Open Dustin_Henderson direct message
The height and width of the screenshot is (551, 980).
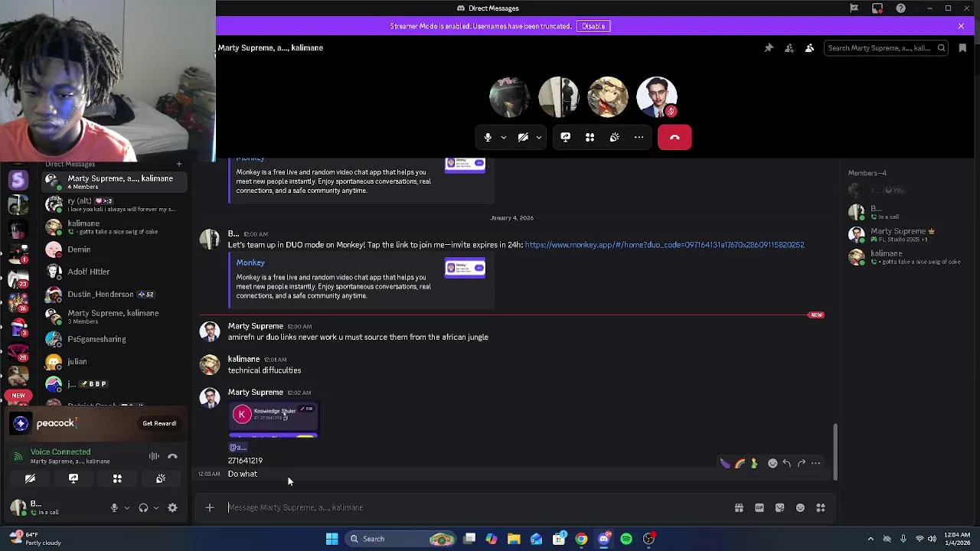coord(113,294)
